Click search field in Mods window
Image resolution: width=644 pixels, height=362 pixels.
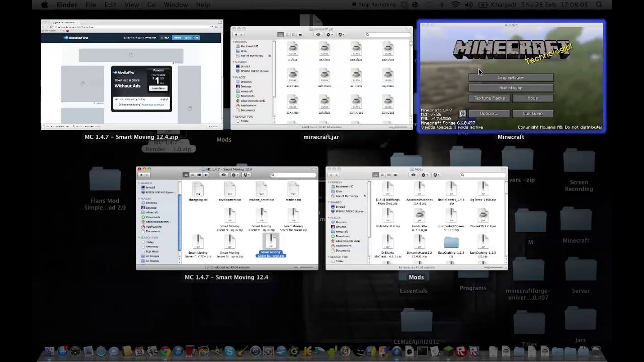[x=482, y=175]
